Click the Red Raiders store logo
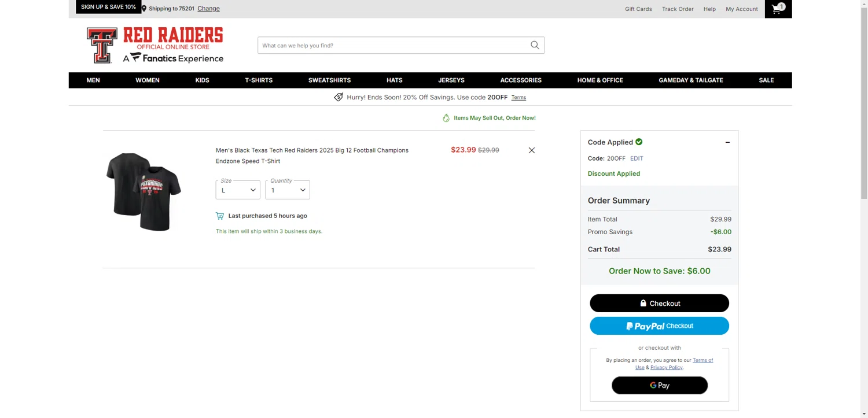Screen dimensions: 868x418 tap(155, 45)
